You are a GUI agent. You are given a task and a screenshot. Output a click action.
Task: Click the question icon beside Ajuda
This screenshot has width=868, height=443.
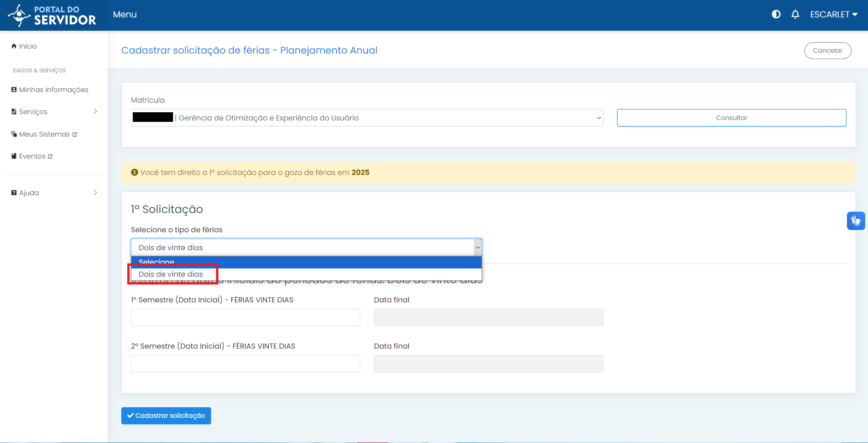tap(14, 193)
